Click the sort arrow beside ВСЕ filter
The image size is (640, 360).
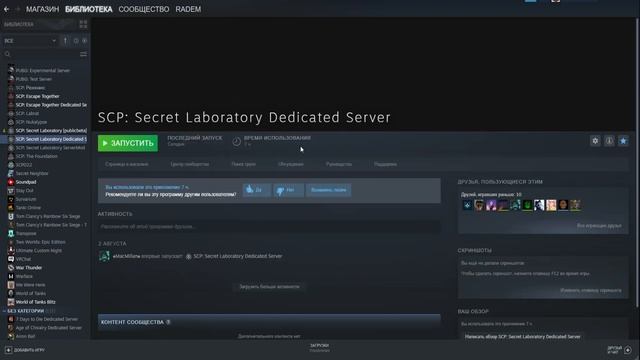tap(65, 41)
